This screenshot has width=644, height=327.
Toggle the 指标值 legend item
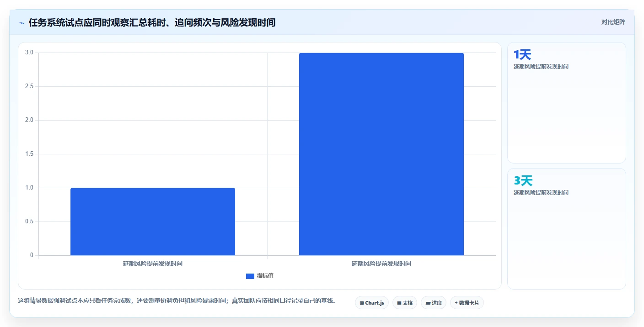click(x=260, y=276)
